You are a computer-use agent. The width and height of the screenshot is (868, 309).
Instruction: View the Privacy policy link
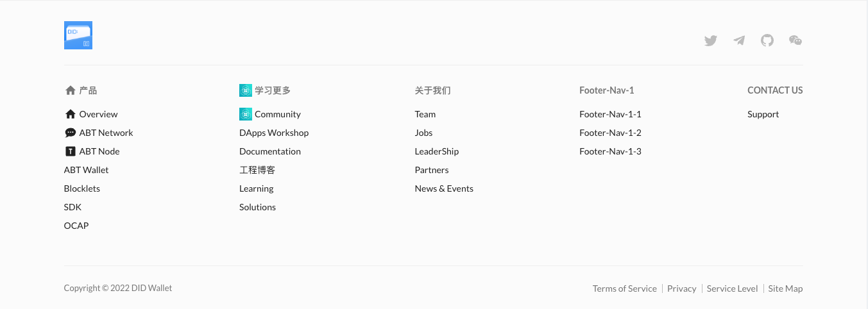[x=682, y=288]
